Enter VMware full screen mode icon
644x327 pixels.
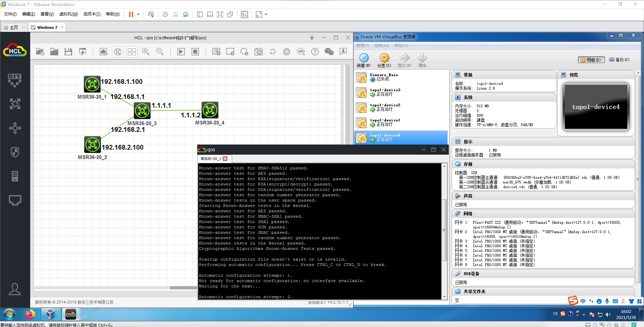(220, 14)
